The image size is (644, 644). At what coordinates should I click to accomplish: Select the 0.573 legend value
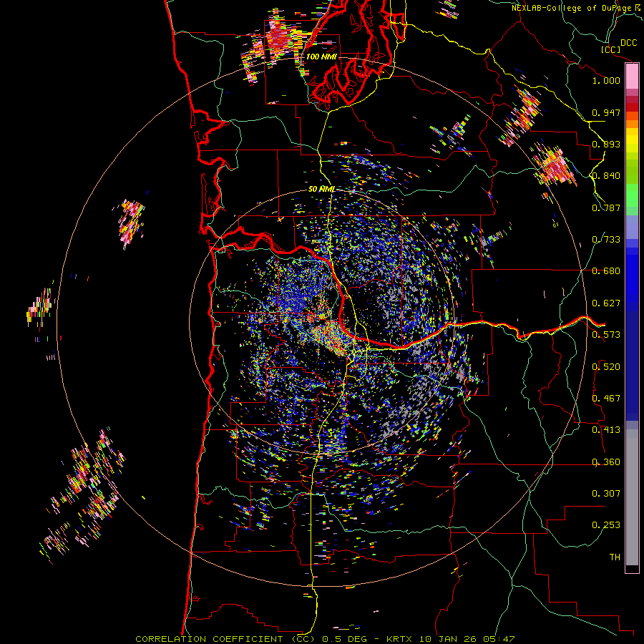pos(606,334)
